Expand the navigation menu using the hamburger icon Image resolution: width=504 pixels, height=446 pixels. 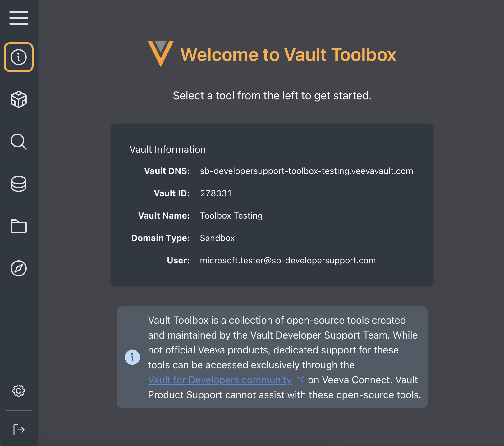pos(18,18)
